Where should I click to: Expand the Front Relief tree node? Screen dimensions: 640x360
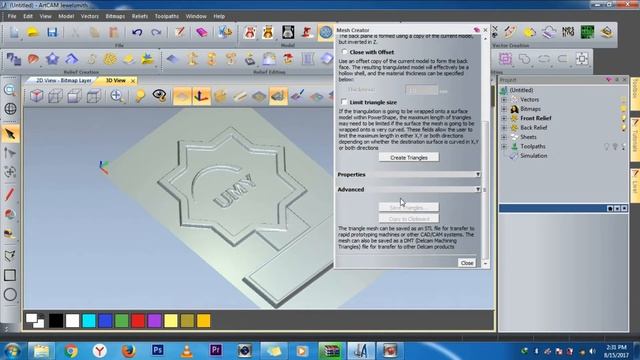click(504, 118)
